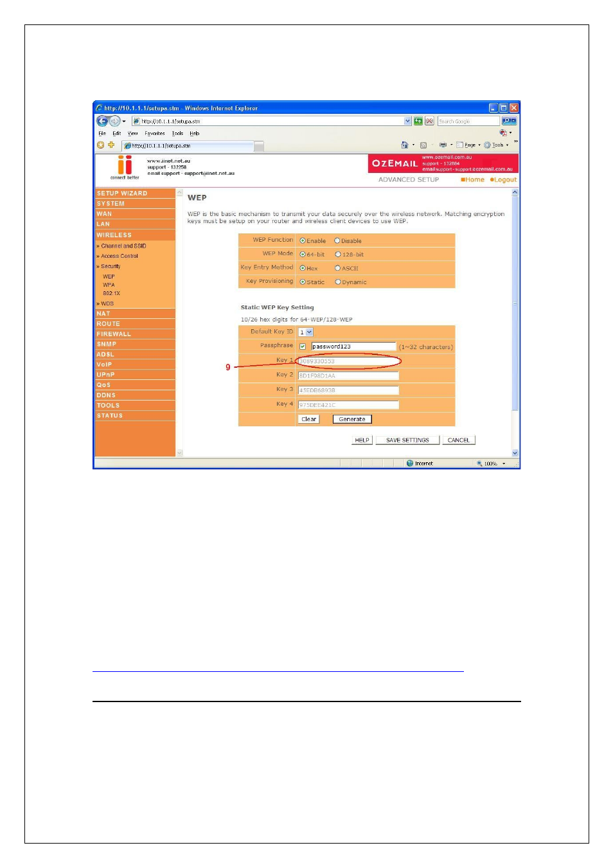This screenshot has width=613, height=868.
Task: Click the Key 1 input field
Action: tap(348, 361)
